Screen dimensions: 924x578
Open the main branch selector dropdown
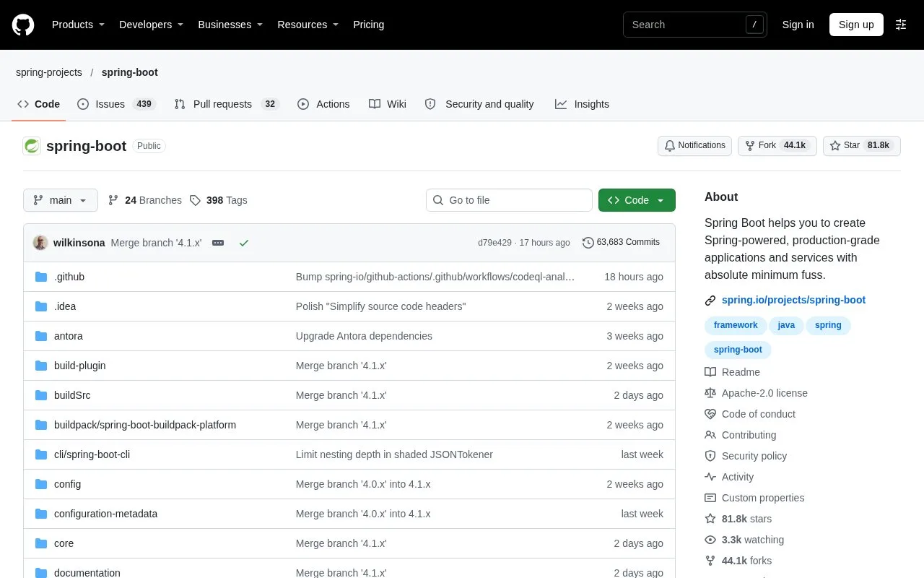pyautogui.click(x=61, y=200)
